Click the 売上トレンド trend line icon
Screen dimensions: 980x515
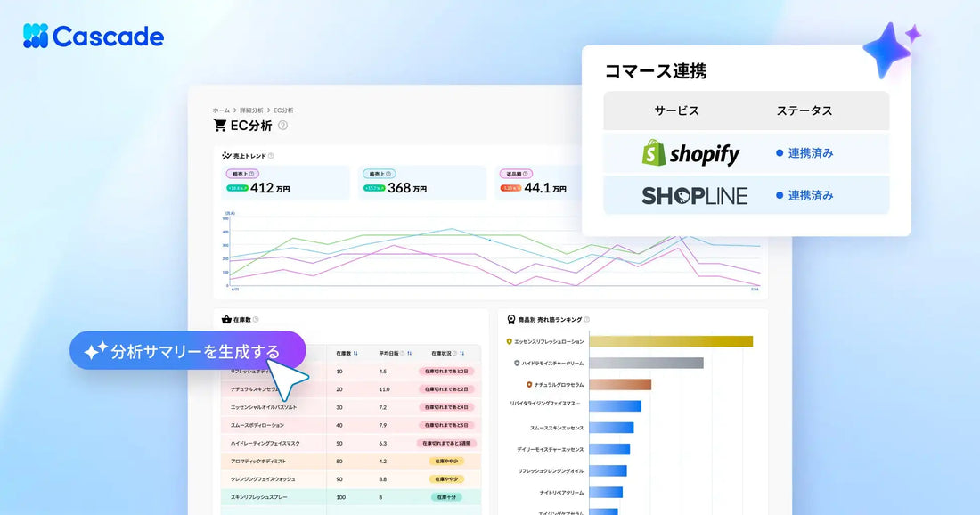(226, 156)
